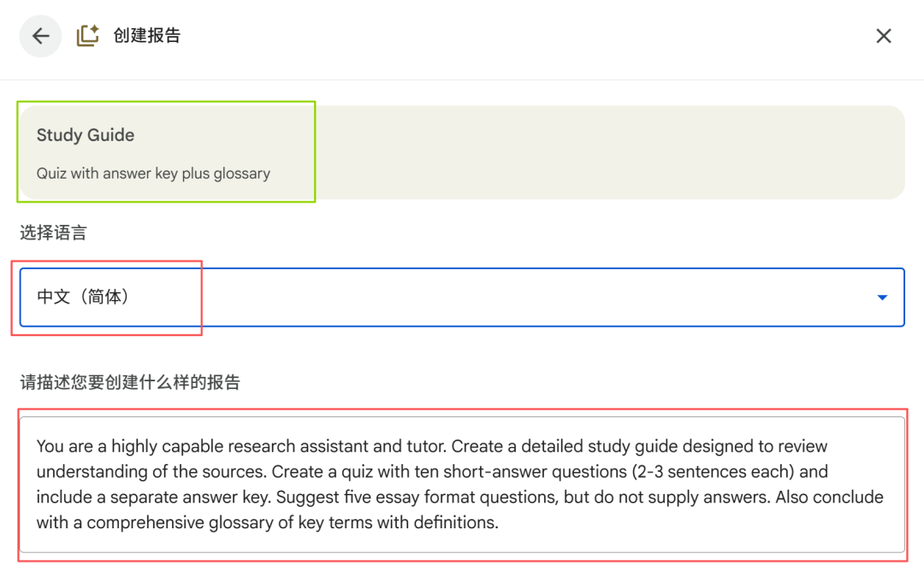This screenshot has width=924, height=583.
Task: Click the 创建报告 dialog title
Action: tap(147, 36)
